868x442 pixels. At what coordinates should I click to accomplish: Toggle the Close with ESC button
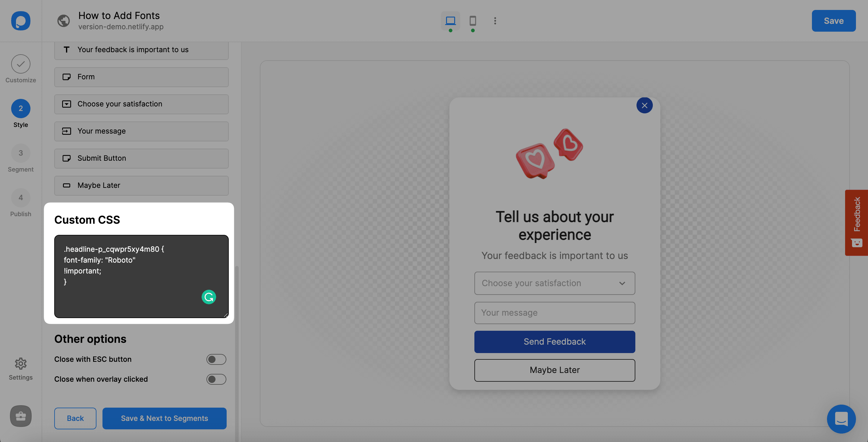tap(216, 359)
